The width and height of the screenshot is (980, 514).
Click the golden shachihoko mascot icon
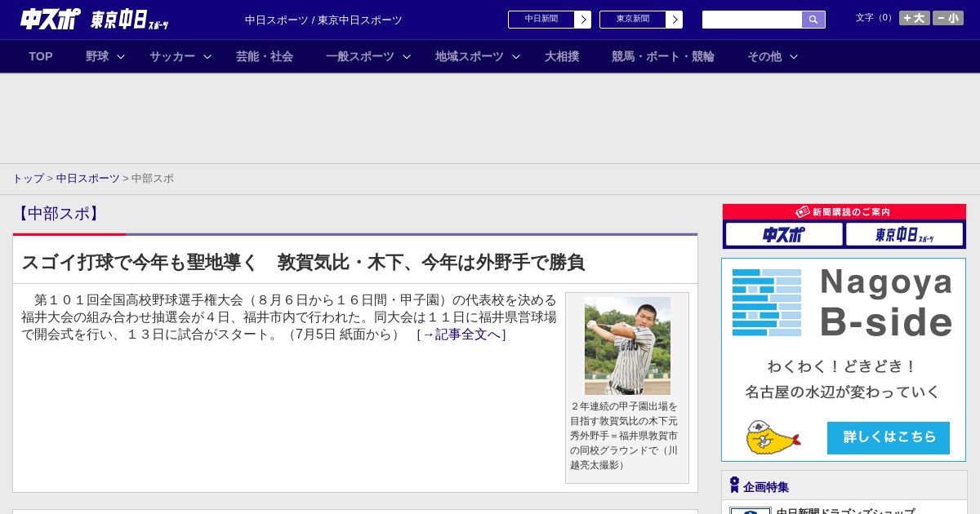pos(773,437)
